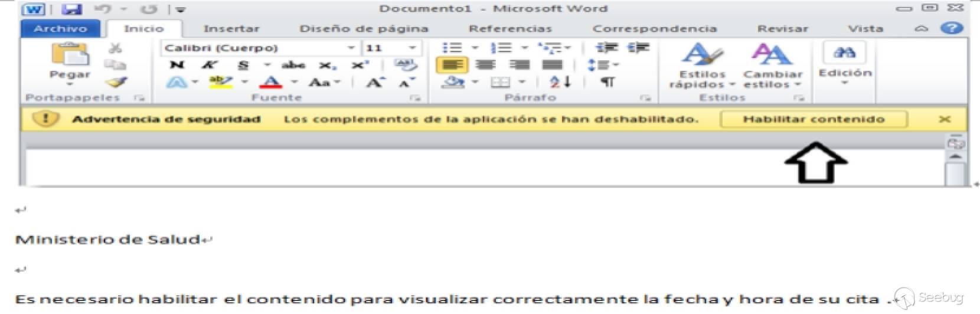
Task: Open the Change Case Aa menu
Action: [x=324, y=83]
